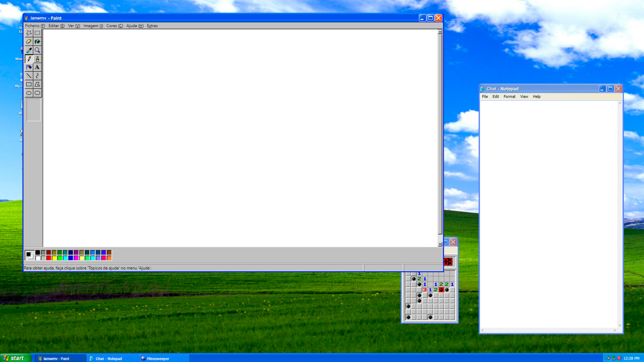This screenshot has height=362, width=644.
Task: Select the Curve tool in Paint
Action: point(37,76)
